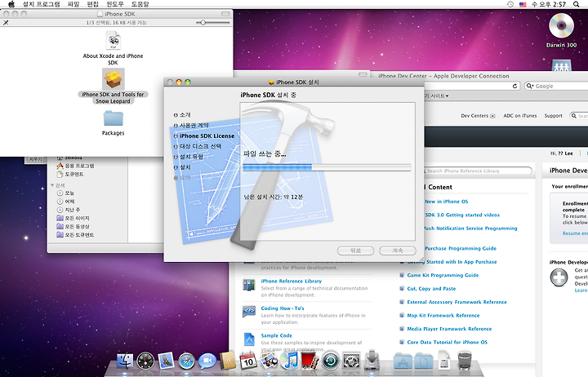Open the 파일 menu
The width and height of the screenshot is (588, 377).
pos(73,4)
